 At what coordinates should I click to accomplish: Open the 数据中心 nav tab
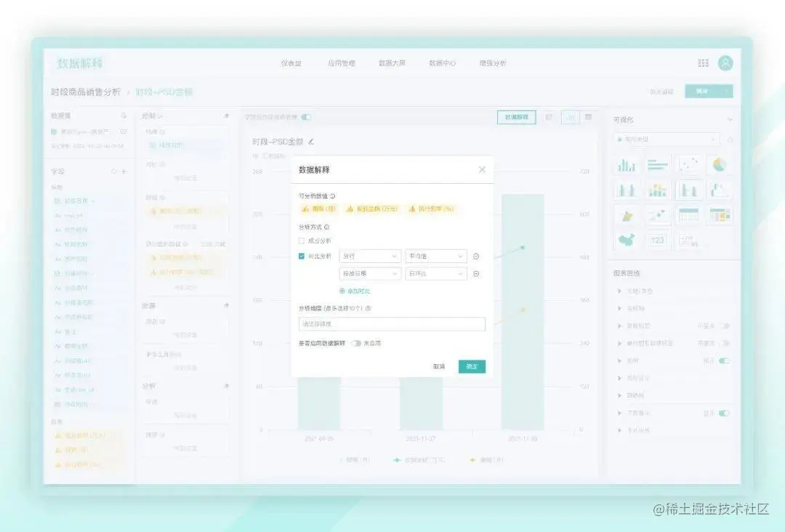(443, 63)
